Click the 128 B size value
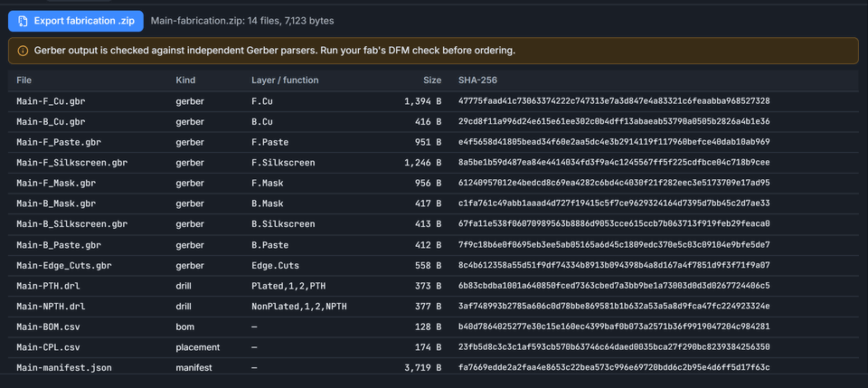The height and width of the screenshot is (388, 868). (429, 327)
